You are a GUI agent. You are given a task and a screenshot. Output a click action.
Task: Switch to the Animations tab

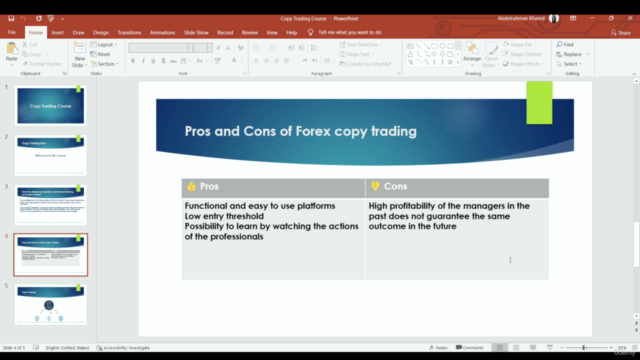pyautogui.click(x=162, y=32)
